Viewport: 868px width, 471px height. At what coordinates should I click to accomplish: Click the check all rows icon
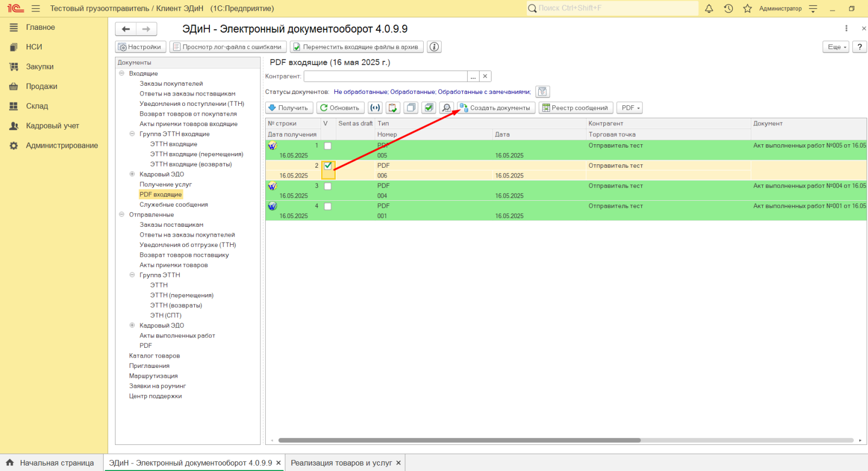(x=429, y=107)
